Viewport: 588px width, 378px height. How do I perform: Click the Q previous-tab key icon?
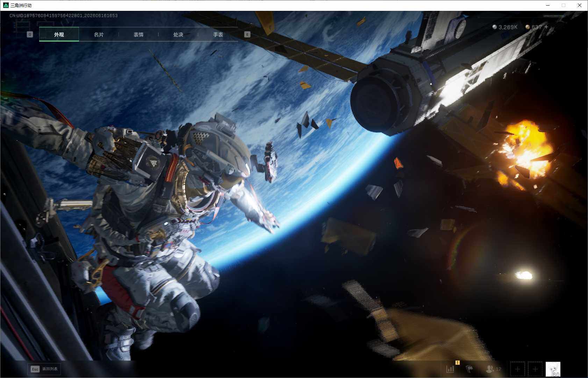click(30, 35)
